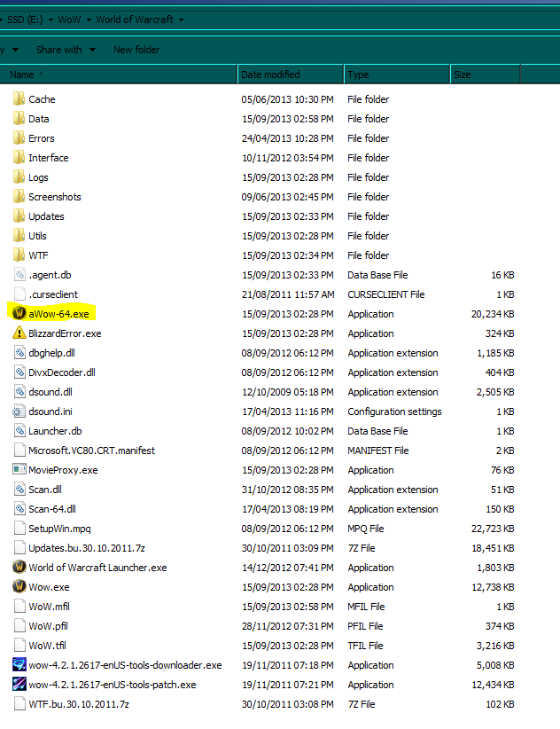Select Updates.bu.30.10.2011.7z file name
560x729 pixels.
coord(87,548)
